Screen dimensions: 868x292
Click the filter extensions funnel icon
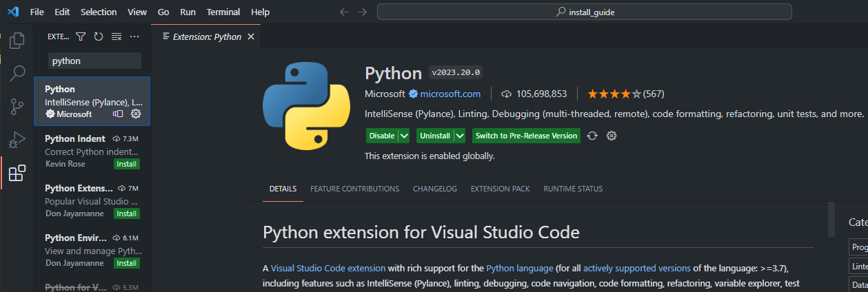81,36
